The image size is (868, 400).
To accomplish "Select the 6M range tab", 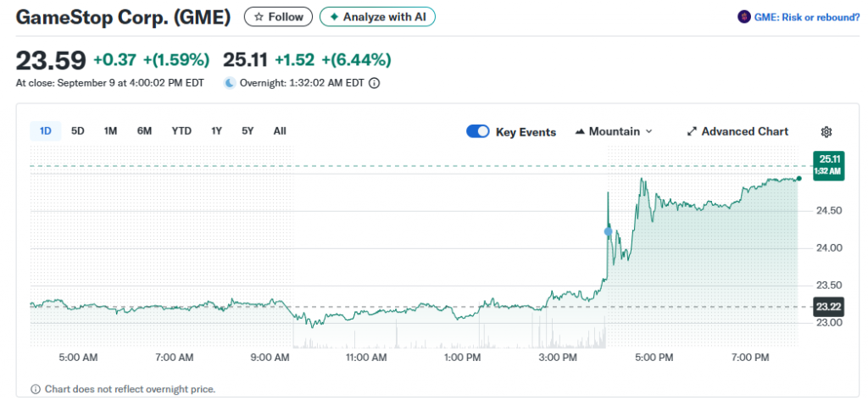I will (144, 131).
